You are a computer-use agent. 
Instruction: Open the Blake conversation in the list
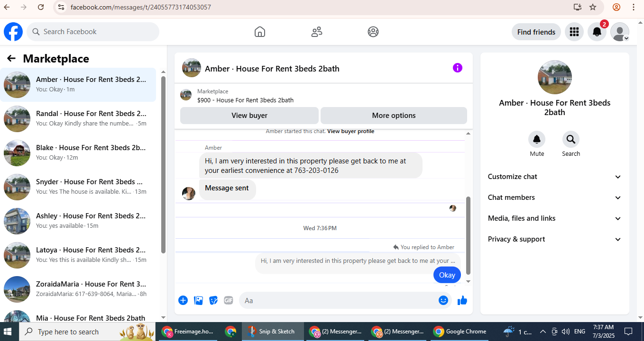point(78,153)
